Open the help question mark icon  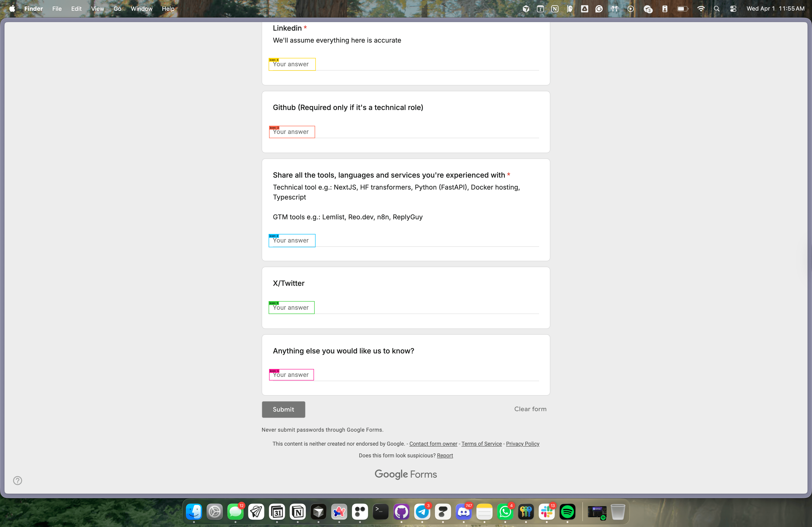17,480
